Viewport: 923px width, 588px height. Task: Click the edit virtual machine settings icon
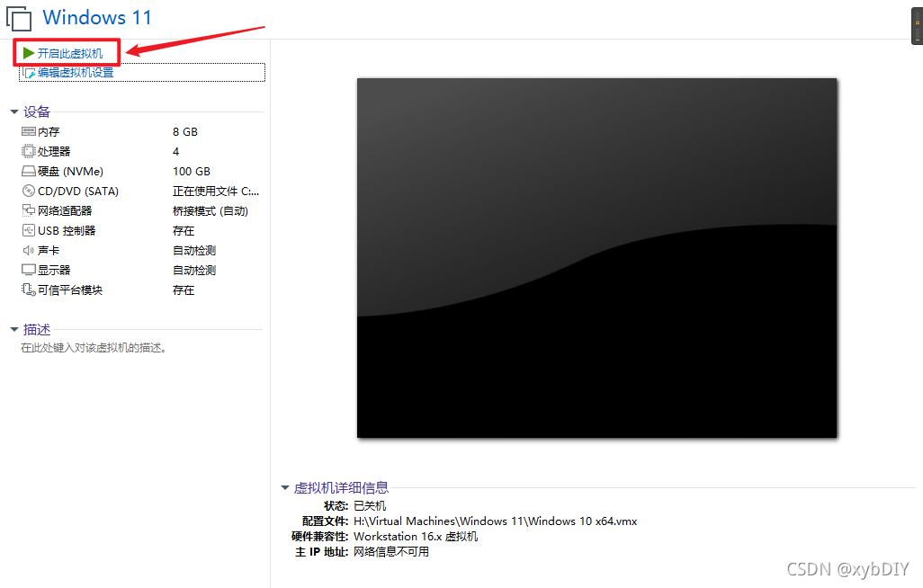(x=30, y=73)
